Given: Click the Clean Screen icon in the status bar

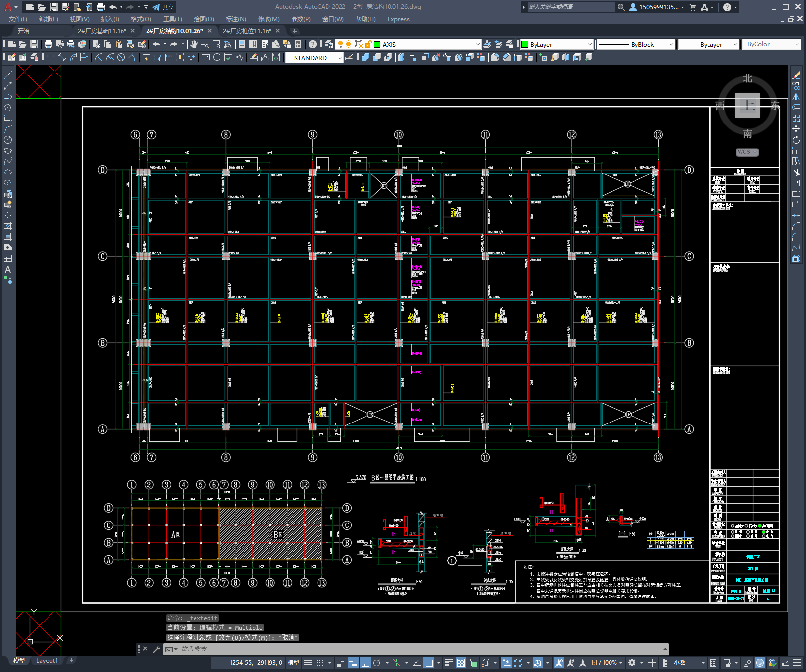Looking at the screenshot, I should [x=785, y=663].
